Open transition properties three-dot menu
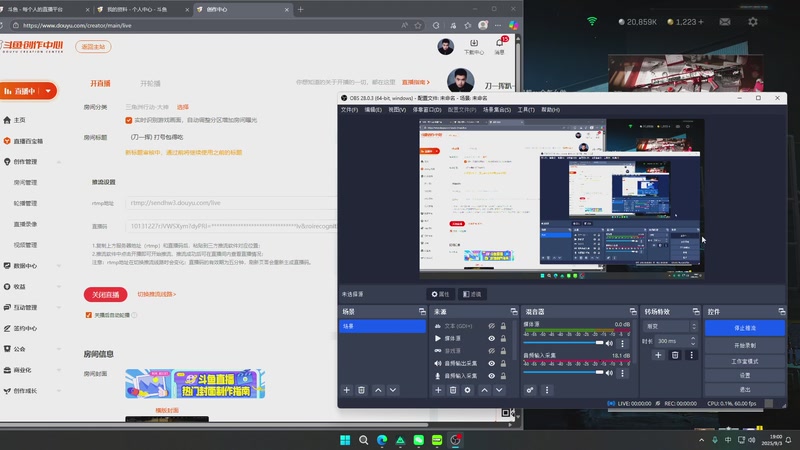Image resolution: width=800 pixels, height=450 pixels. (x=691, y=355)
